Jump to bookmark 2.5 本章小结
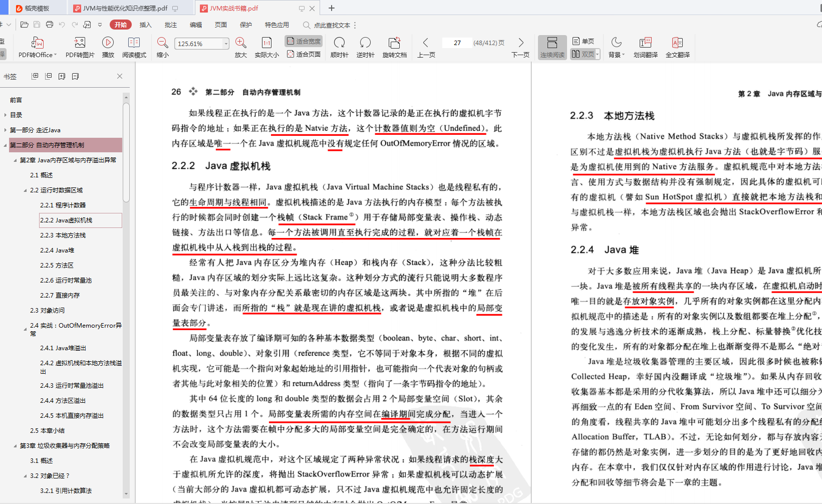Screen dimensions: 822x504 coord(47,430)
